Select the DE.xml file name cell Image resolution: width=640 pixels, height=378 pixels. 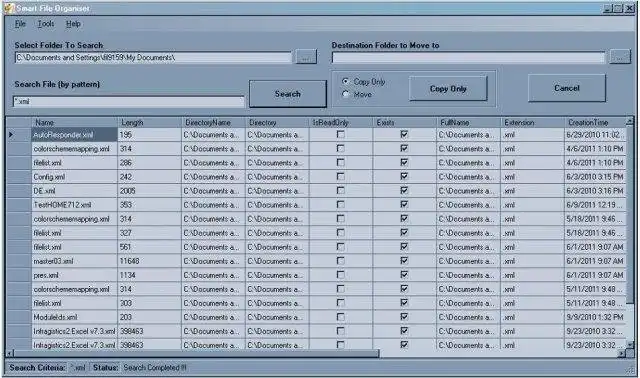[x=74, y=191]
